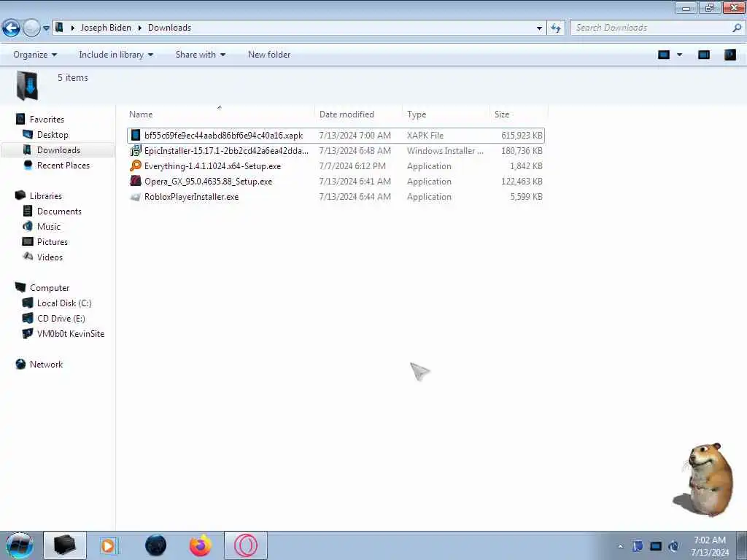This screenshot has width=747, height=560.
Task: Click the 615,923 KB size cell
Action: (522, 136)
